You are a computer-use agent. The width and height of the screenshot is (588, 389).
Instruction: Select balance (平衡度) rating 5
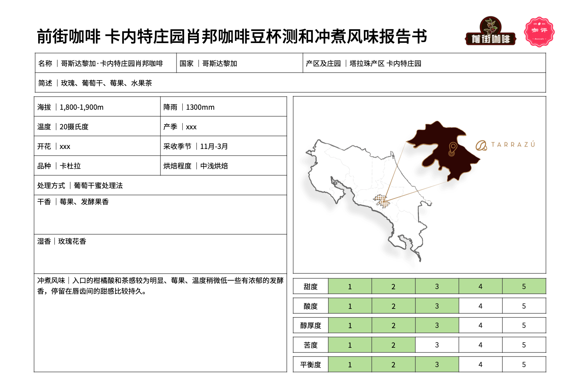pos(524,365)
